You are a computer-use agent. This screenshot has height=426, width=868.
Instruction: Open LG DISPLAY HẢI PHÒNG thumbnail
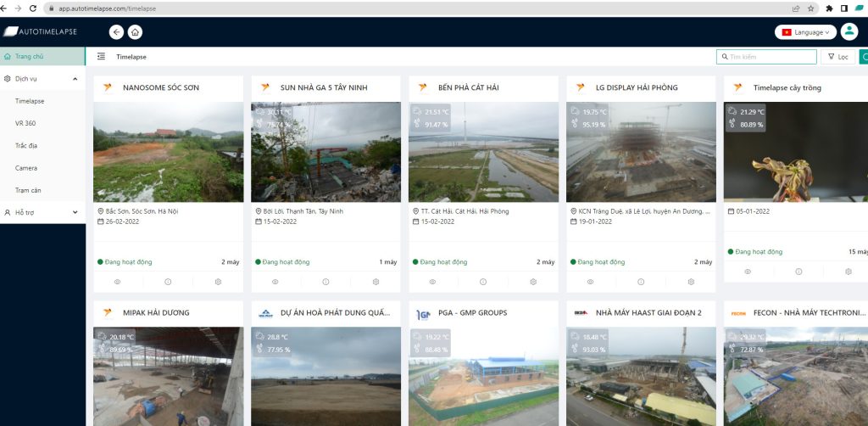coord(641,152)
